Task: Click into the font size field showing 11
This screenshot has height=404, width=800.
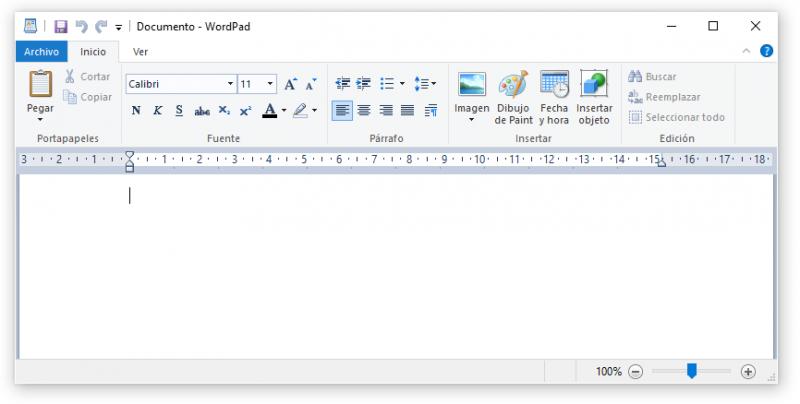Action: tap(252, 84)
